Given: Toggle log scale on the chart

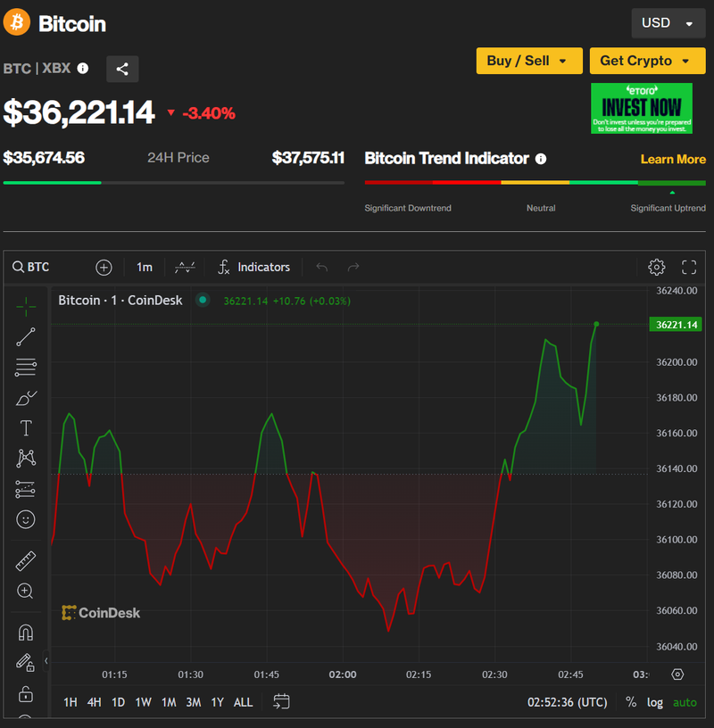Looking at the screenshot, I should tap(655, 702).
